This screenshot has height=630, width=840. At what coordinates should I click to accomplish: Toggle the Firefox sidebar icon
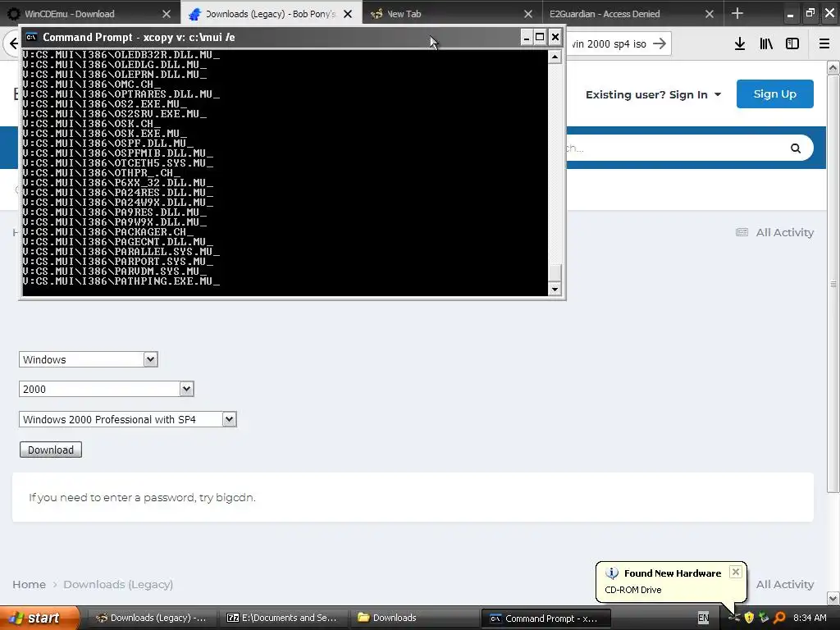(792, 43)
